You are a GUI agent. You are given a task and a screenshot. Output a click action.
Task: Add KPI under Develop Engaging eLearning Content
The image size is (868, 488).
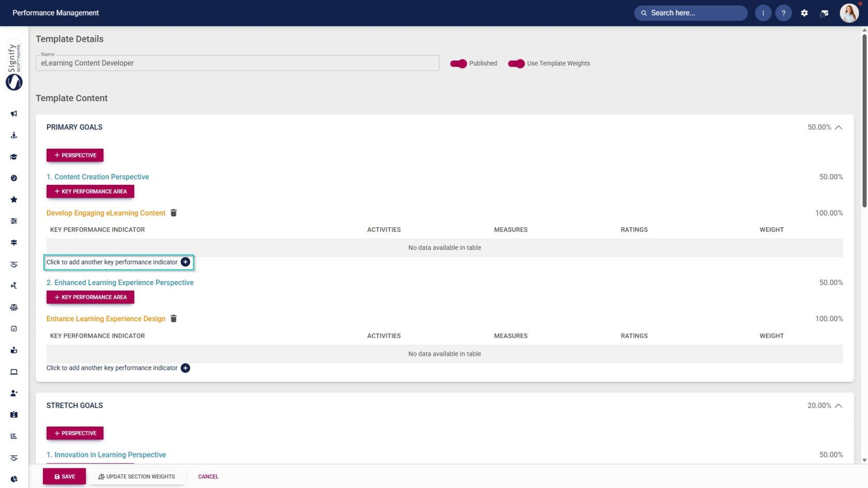point(185,262)
